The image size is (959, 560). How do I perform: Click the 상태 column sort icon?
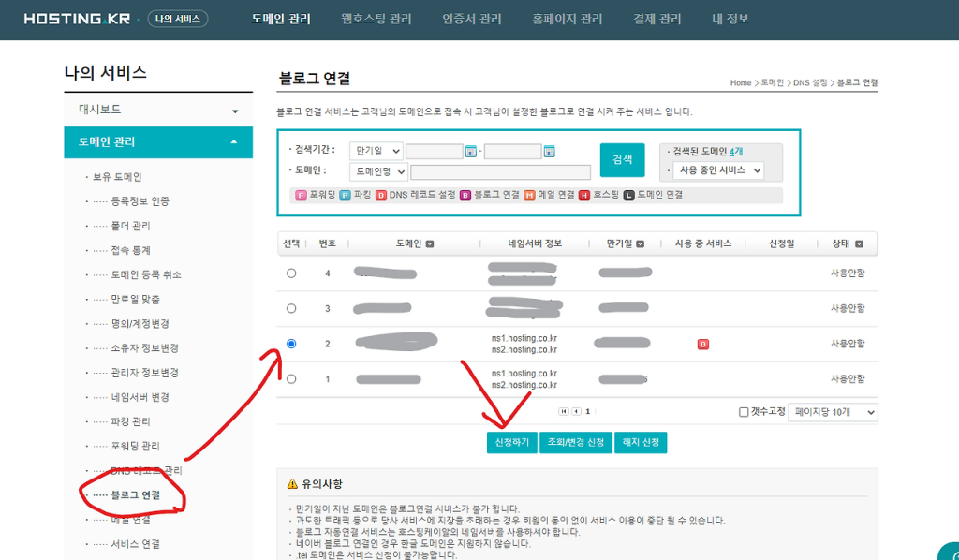click(859, 244)
